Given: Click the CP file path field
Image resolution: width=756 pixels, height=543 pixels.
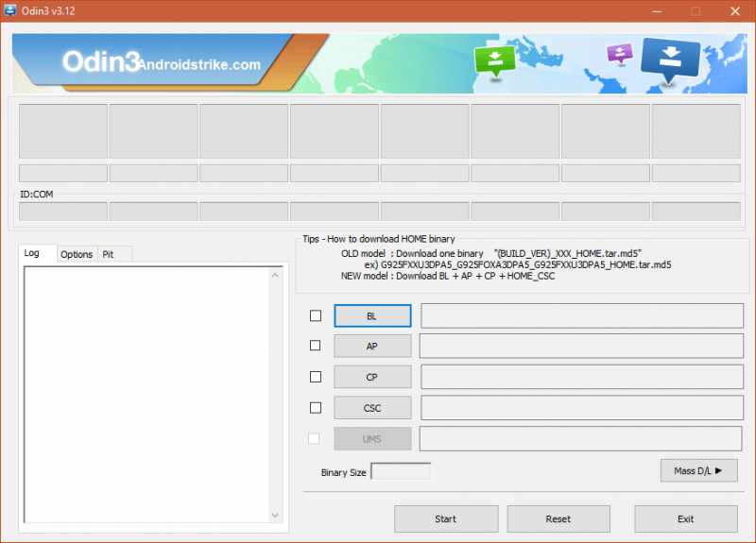Looking at the screenshot, I should (x=582, y=376).
